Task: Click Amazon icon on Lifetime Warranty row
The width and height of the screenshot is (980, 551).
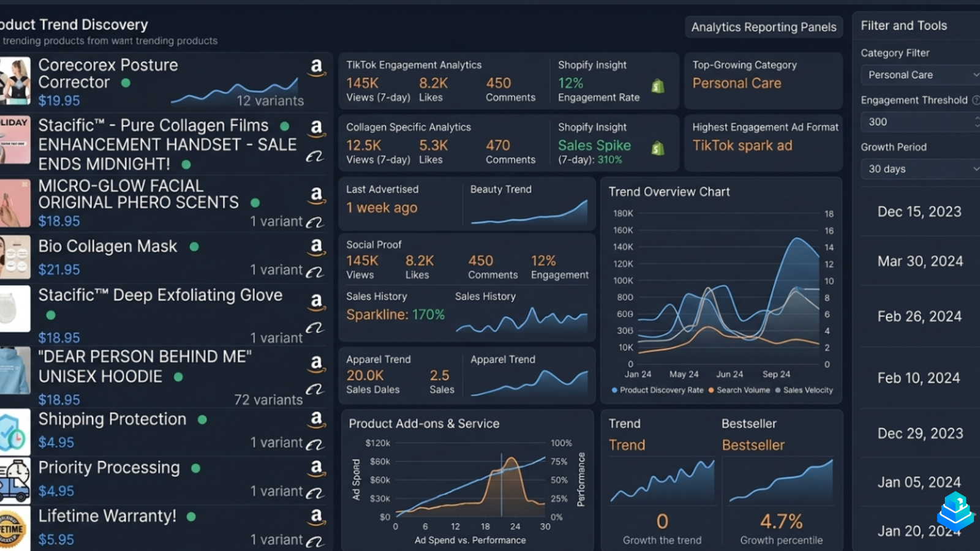Action: 316,517
